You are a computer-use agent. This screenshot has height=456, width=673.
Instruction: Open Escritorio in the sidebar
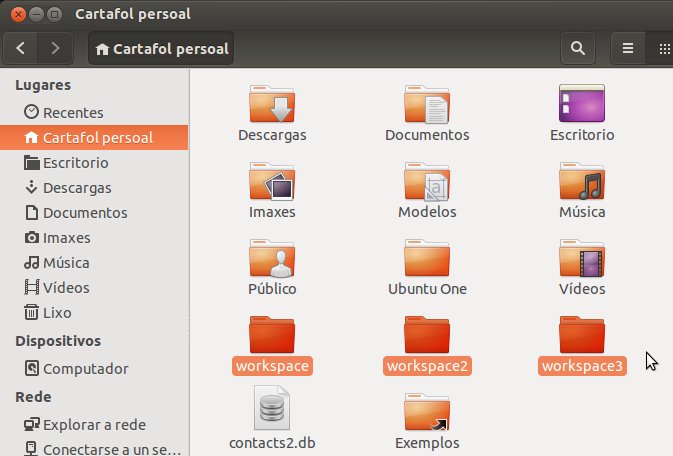click(x=94, y=163)
